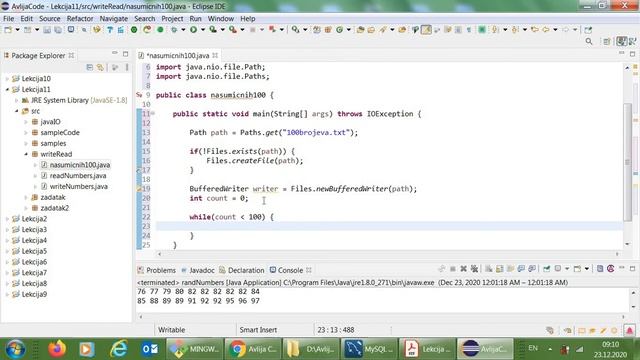This screenshot has width=640, height=360.
Task: Select the sampleCode package
Action: [60, 132]
